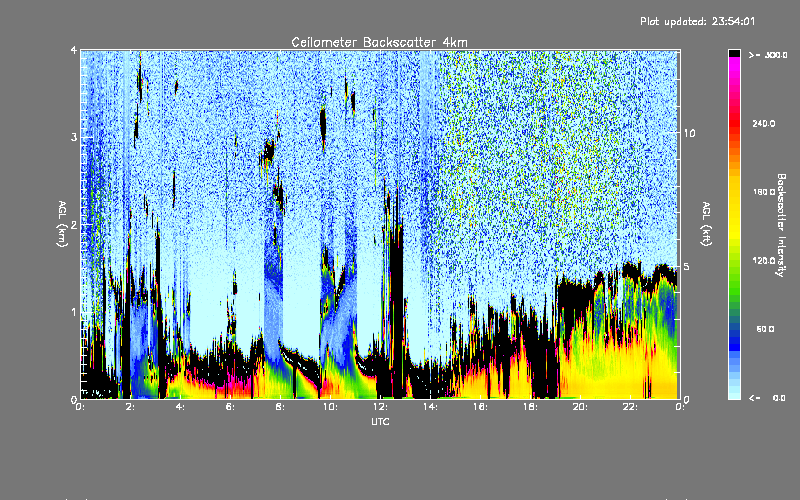Click the 5 tick on the kft axis

click(x=687, y=267)
